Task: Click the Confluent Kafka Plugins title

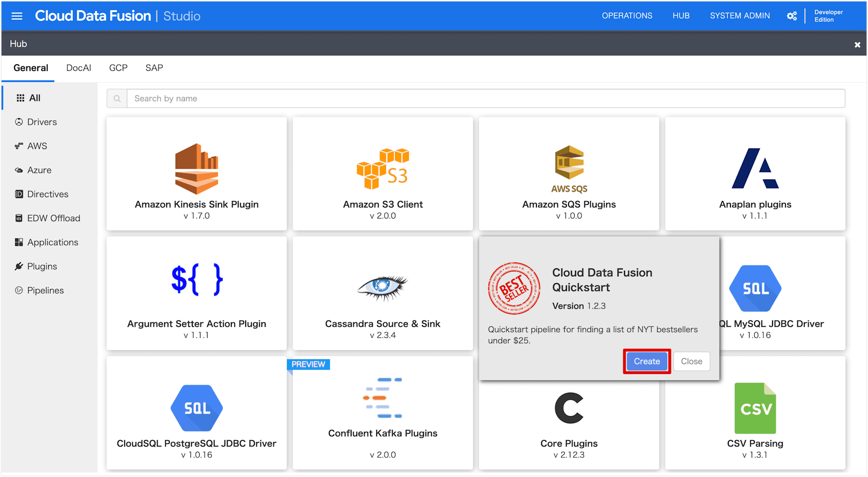Action: point(383,433)
